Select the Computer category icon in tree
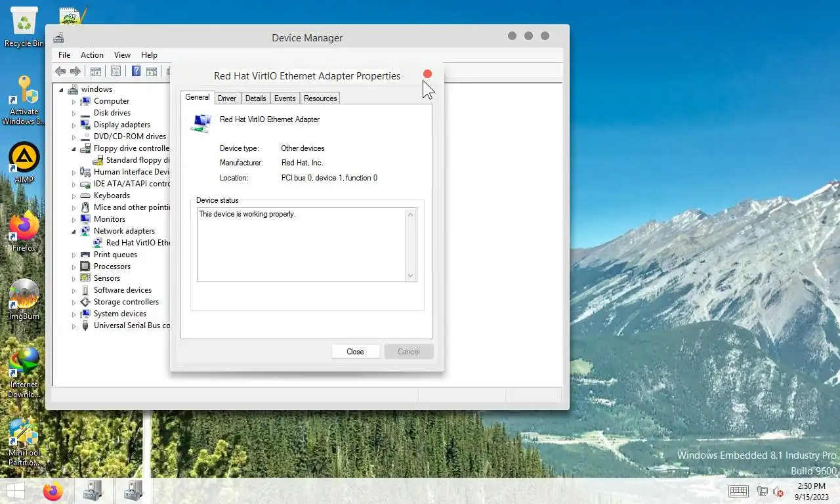 [85, 101]
